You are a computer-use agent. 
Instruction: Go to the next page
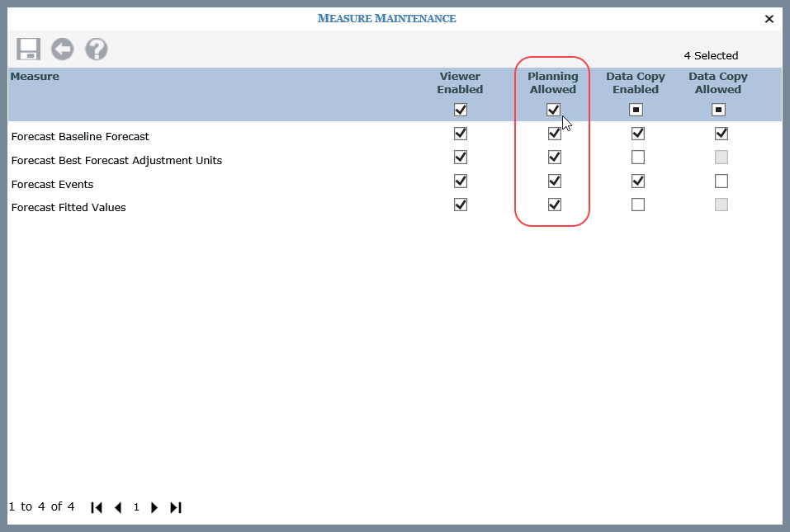tap(154, 507)
